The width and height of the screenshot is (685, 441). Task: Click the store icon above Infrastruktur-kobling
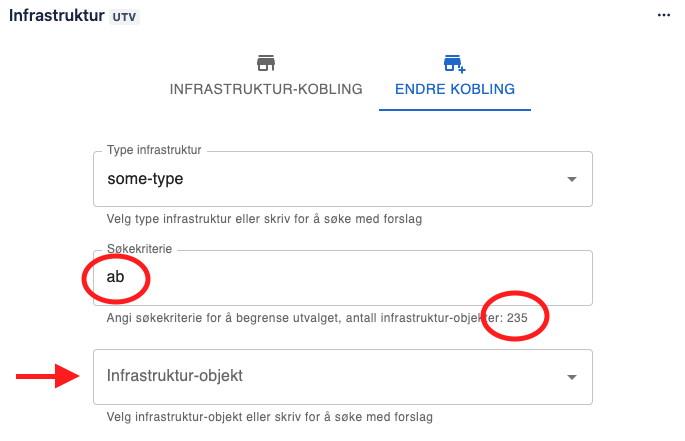(x=265, y=64)
